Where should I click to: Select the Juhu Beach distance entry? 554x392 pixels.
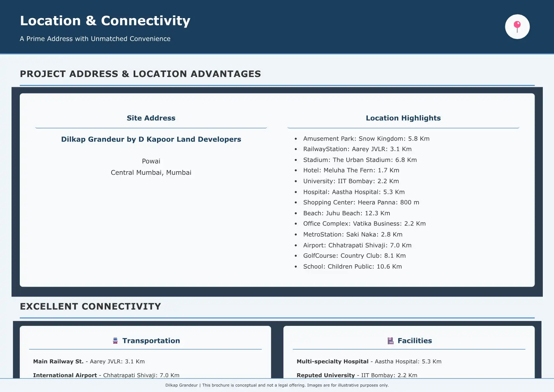pyautogui.click(x=346, y=213)
